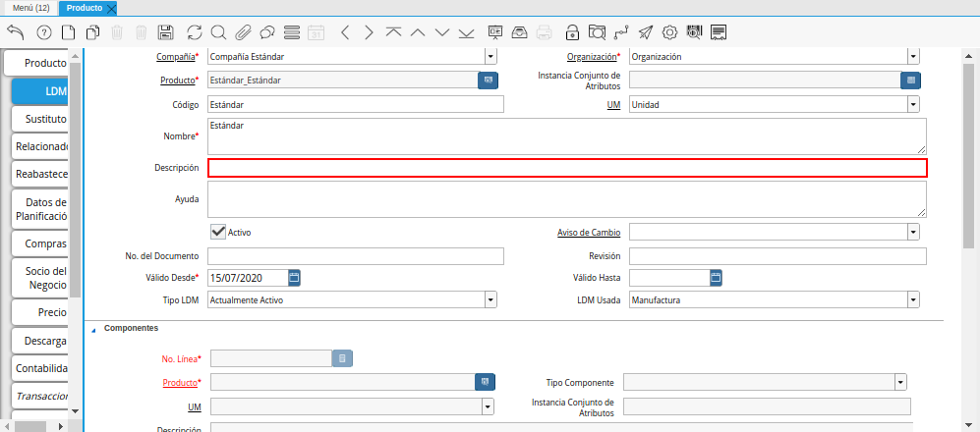Open the gear process icon
Image resolution: width=980 pixels, height=432 pixels.
click(669, 32)
